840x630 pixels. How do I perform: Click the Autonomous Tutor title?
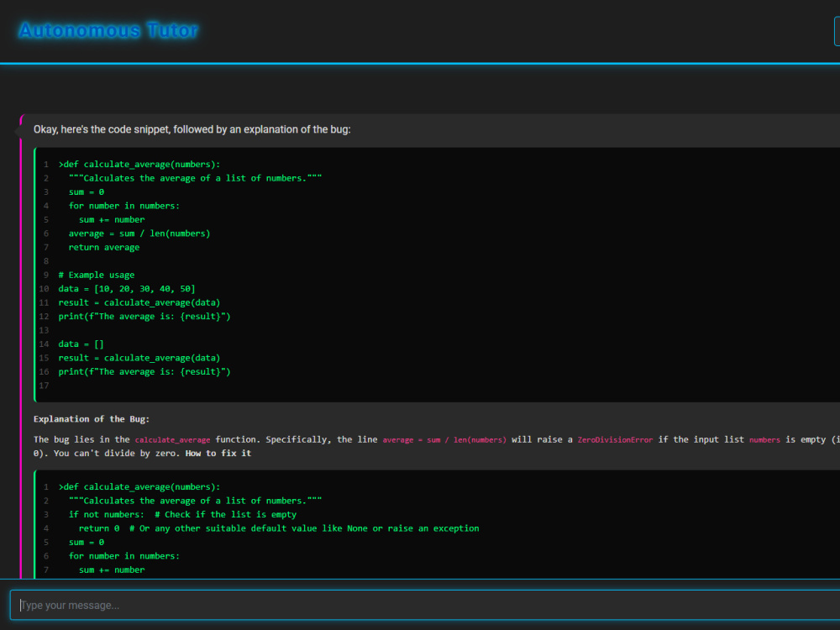point(108,30)
